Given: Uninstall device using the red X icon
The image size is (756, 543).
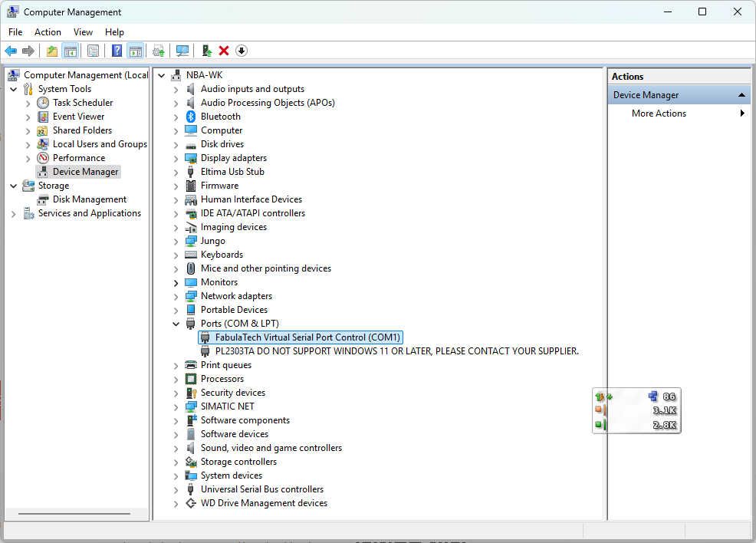Looking at the screenshot, I should (224, 51).
